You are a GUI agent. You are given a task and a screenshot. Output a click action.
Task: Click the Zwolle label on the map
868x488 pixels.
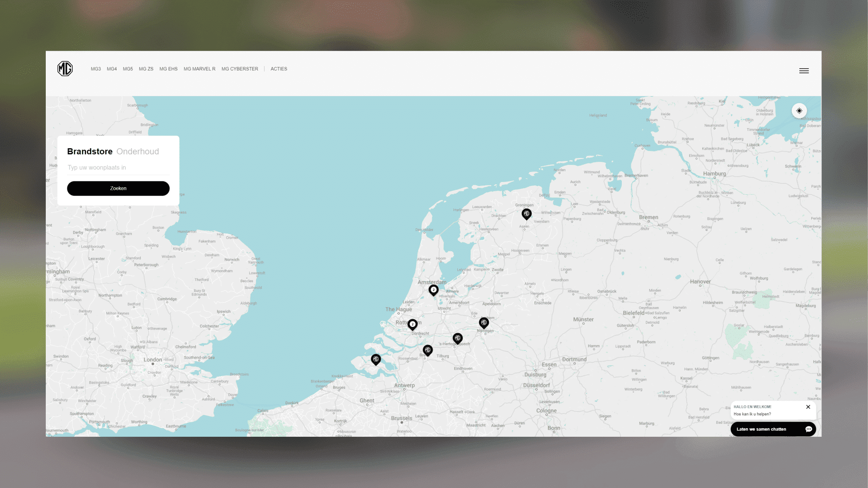pos(498,270)
